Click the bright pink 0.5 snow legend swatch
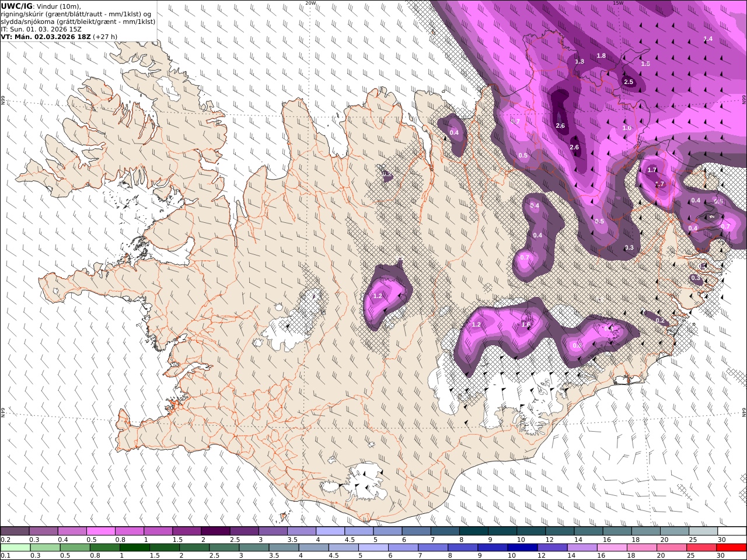 click(x=100, y=531)
